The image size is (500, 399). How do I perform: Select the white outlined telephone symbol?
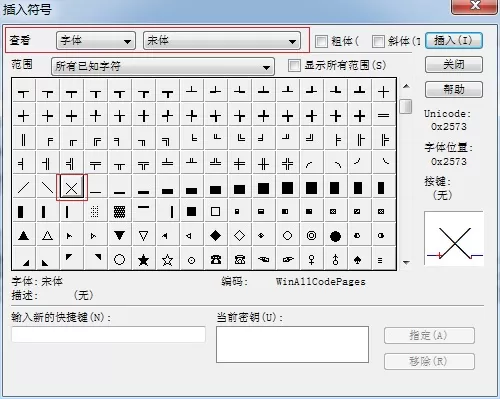click(240, 259)
